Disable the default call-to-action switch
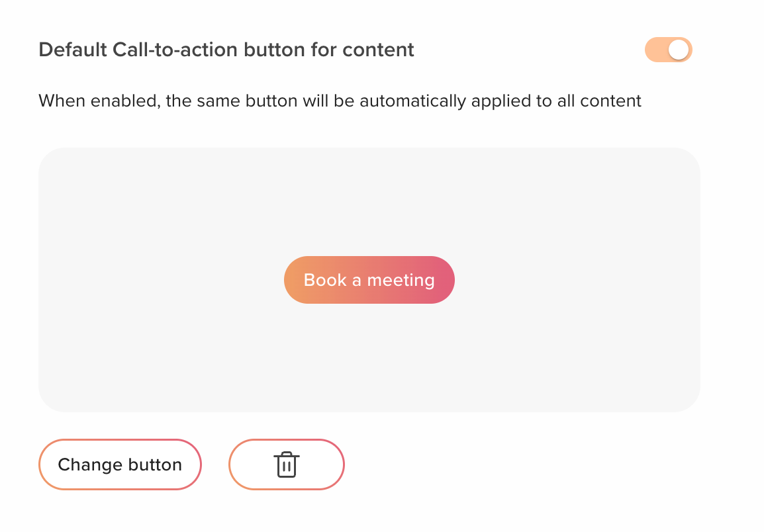This screenshot has height=532, width=764. [x=668, y=50]
